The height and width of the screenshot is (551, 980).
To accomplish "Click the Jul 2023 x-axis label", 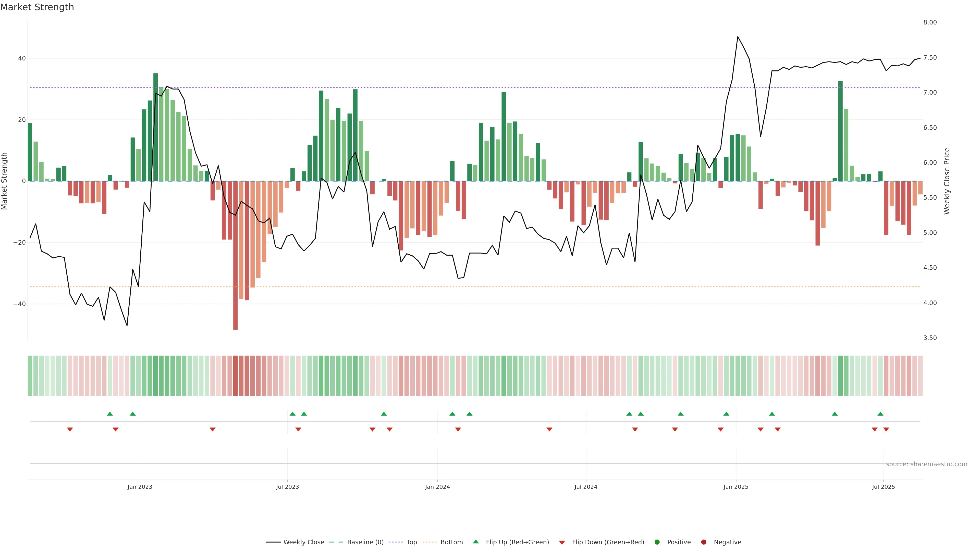I will coord(287,487).
